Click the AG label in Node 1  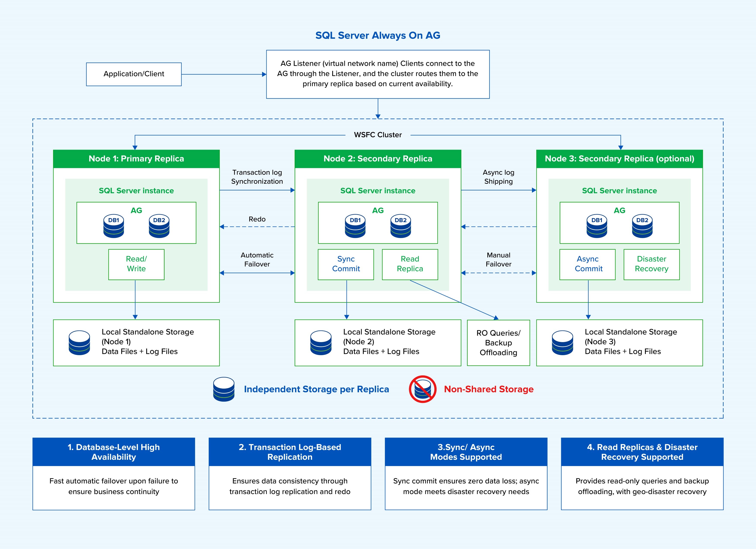[136, 211]
